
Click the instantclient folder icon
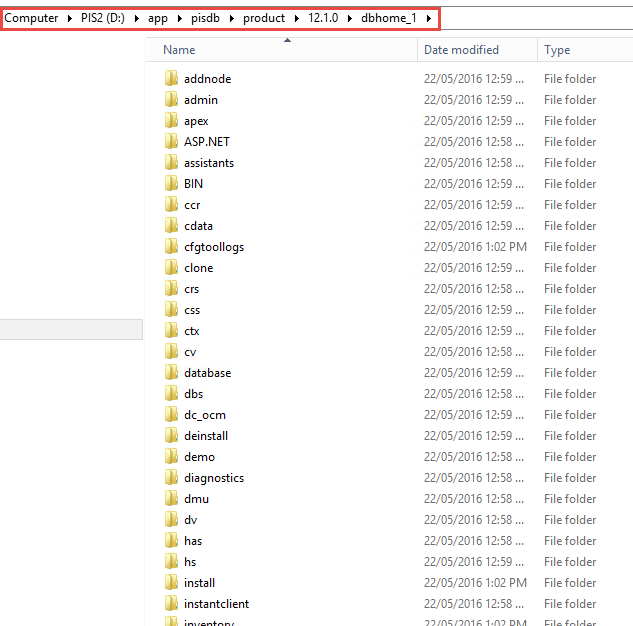tap(170, 604)
